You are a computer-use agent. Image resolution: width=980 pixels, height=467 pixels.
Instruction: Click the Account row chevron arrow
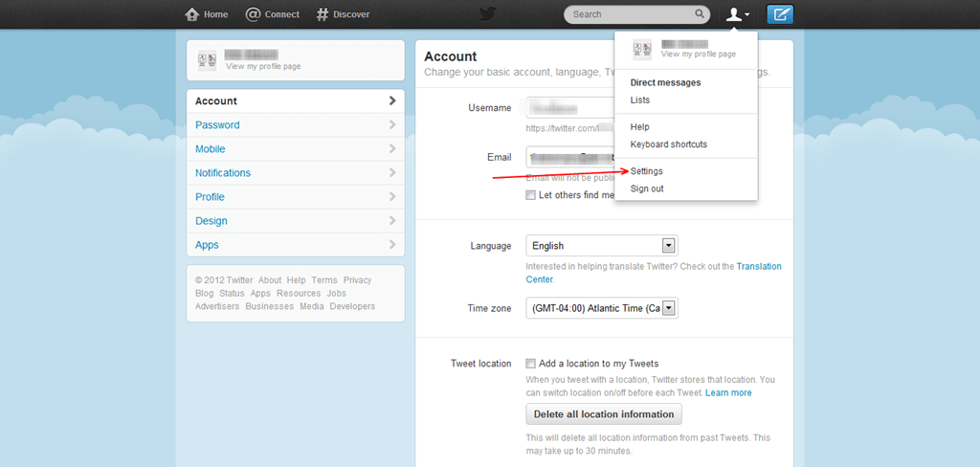point(392,100)
